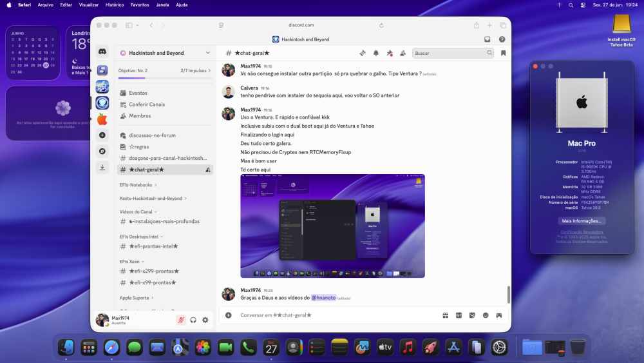Open Safari share button
The height and width of the screenshot is (363, 644).
pyautogui.click(x=477, y=25)
